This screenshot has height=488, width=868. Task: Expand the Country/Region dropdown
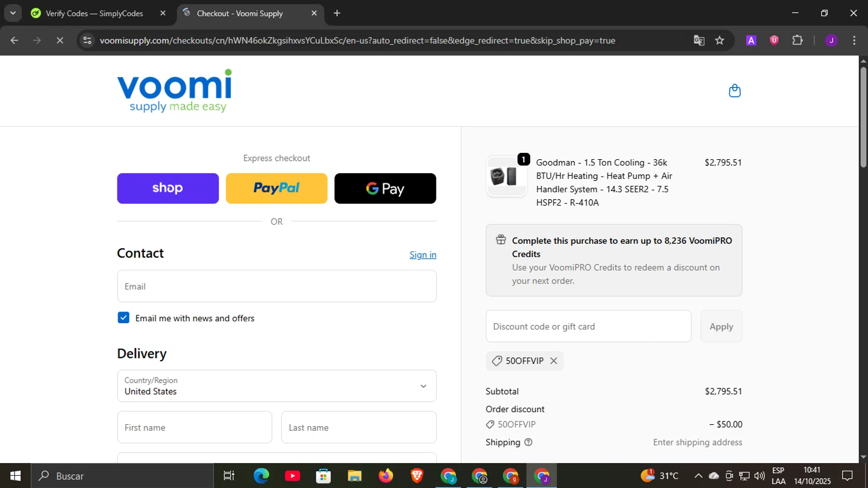[277, 386]
